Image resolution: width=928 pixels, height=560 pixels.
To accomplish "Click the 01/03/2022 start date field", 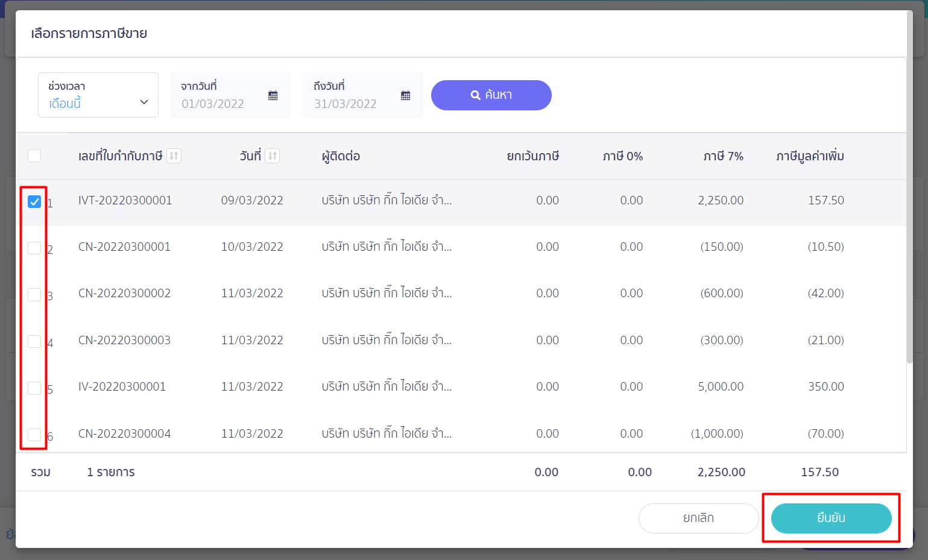I will pos(213,104).
